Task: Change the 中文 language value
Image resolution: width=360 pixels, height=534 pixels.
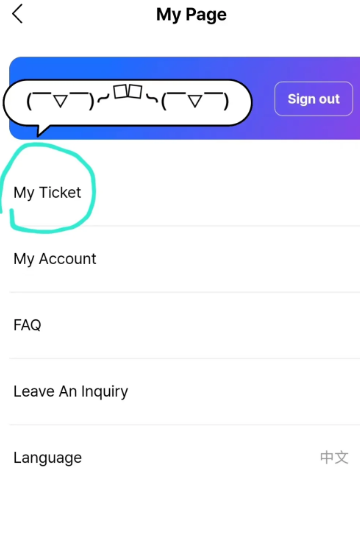Action: pos(334,457)
